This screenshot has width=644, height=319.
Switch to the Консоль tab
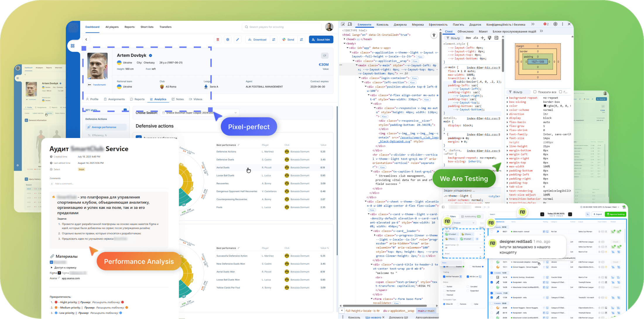[382, 25]
